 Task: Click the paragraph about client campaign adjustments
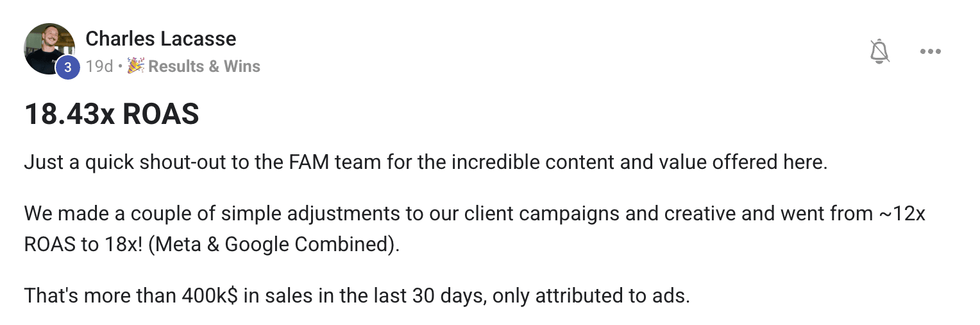475,229
